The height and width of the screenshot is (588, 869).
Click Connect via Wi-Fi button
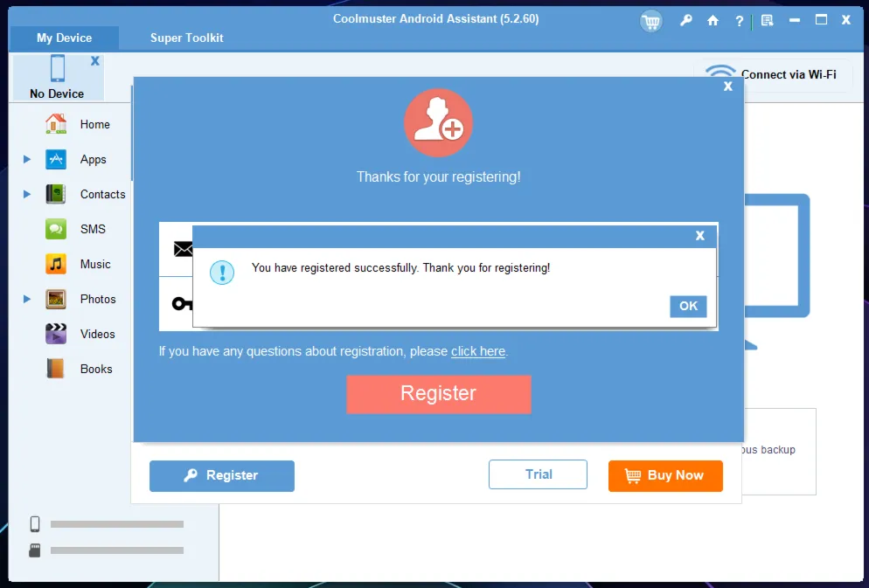pyautogui.click(x=773, y=75)
